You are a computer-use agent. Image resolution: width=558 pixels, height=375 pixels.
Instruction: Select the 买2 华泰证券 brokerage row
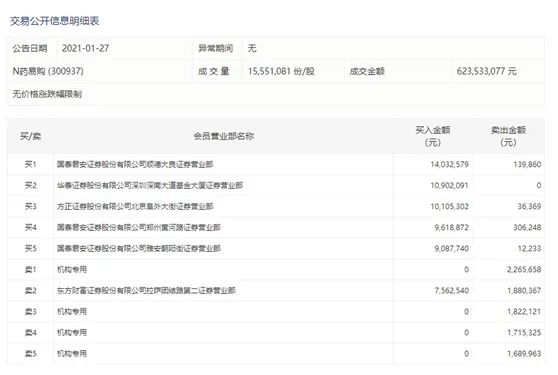point(276,185)
